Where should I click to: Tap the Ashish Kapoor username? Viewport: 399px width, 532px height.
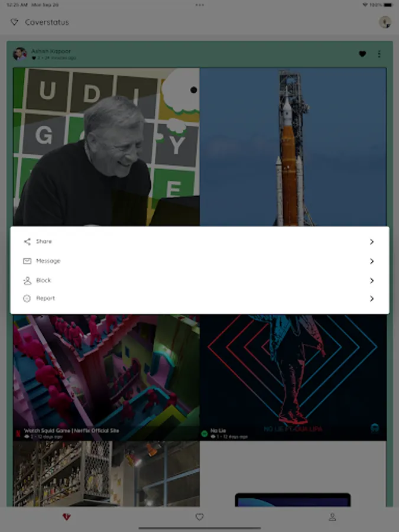coord(51,51)
